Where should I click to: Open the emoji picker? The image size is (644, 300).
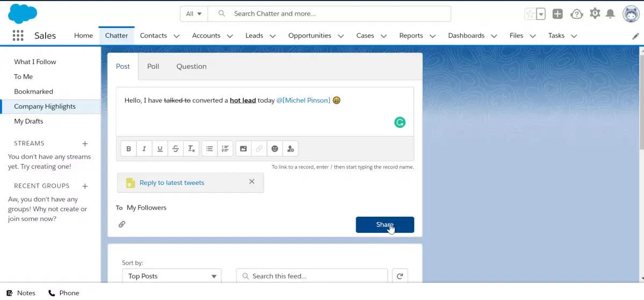275,149
